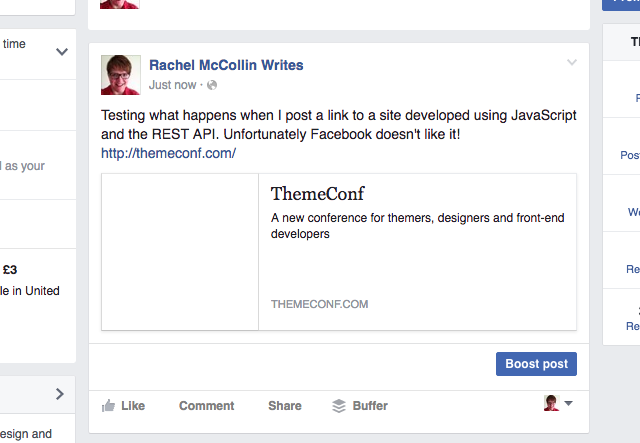Open the Rachel McCollin Writes page name
The height and width of the screenshot is (443, 640).
pos(226,65)
